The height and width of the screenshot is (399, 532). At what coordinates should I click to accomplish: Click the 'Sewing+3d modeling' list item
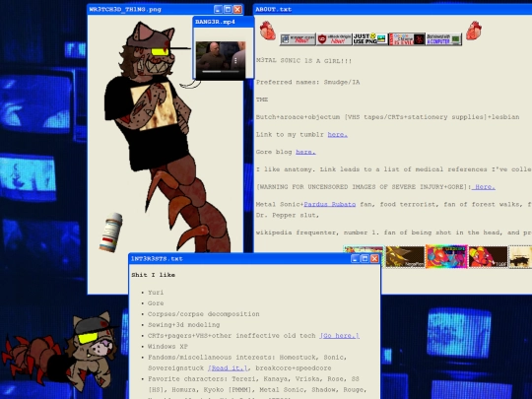pos(184,325)
